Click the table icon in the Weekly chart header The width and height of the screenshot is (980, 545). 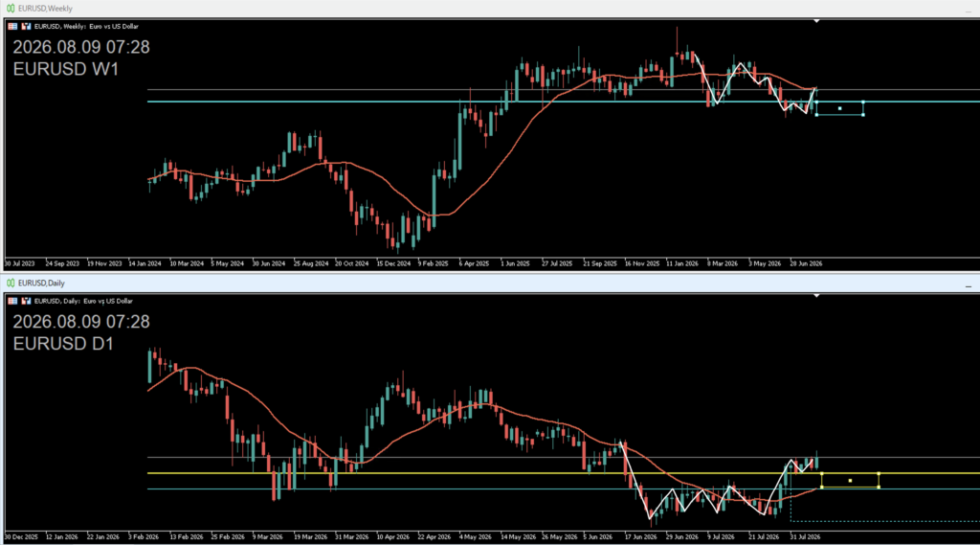(12, 26)
